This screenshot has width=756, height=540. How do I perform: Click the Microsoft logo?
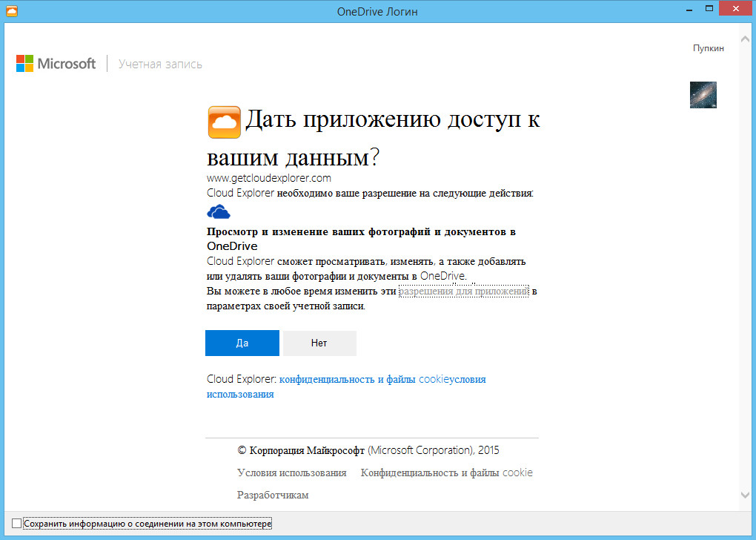coord(56,63)
